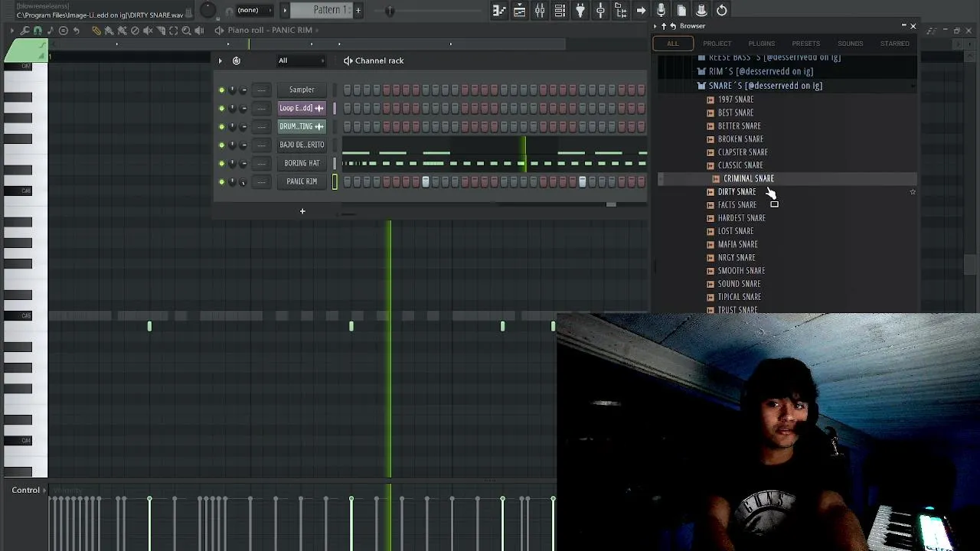Click the piano roll stamp note icon
This screenshot has width=980, height=551.
(51, 30)
